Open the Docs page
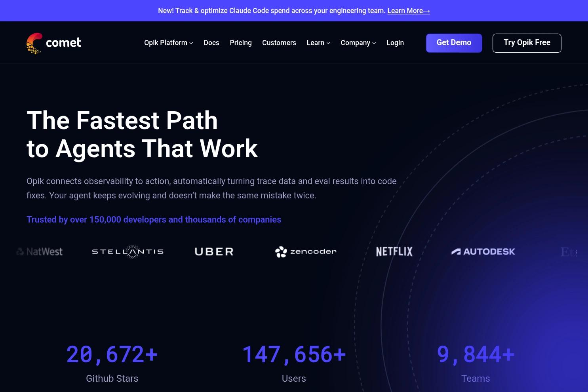588x392 pixels. coord(211,43)
